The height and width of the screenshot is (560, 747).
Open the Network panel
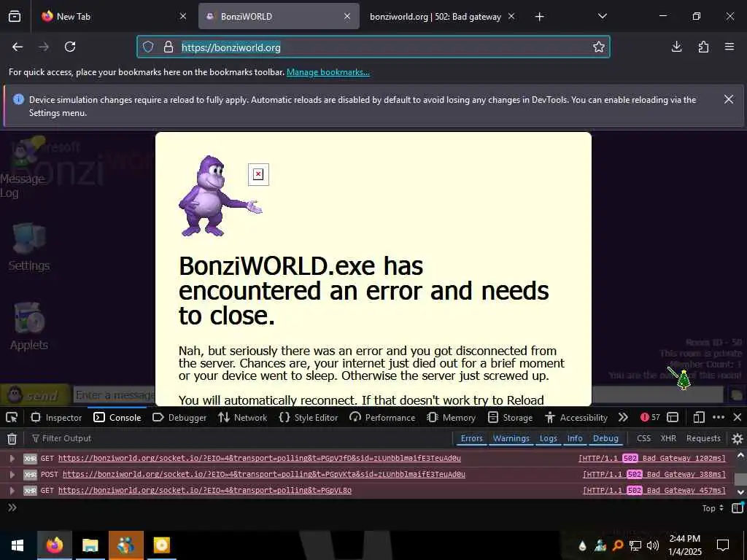click(242, 418)
